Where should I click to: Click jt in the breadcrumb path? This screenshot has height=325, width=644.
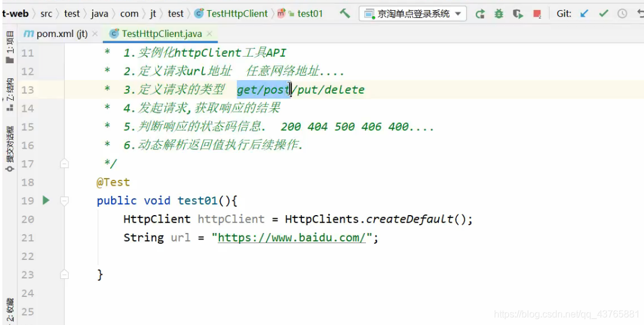tap(153, 14)
